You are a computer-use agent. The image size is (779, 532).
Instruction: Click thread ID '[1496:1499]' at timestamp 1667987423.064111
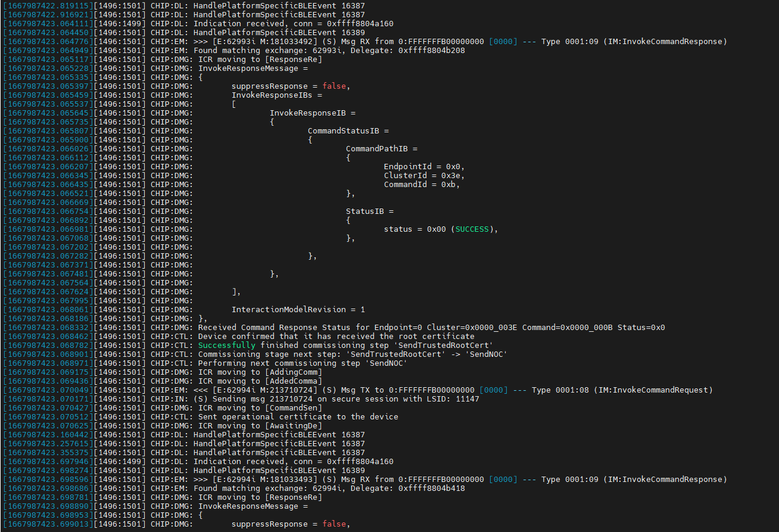(120, 23)
